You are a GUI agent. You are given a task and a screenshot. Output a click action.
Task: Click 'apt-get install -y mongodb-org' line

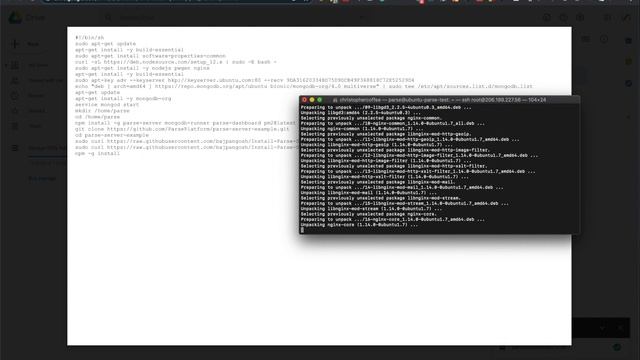pyautogui.click(x=123, y=98)
